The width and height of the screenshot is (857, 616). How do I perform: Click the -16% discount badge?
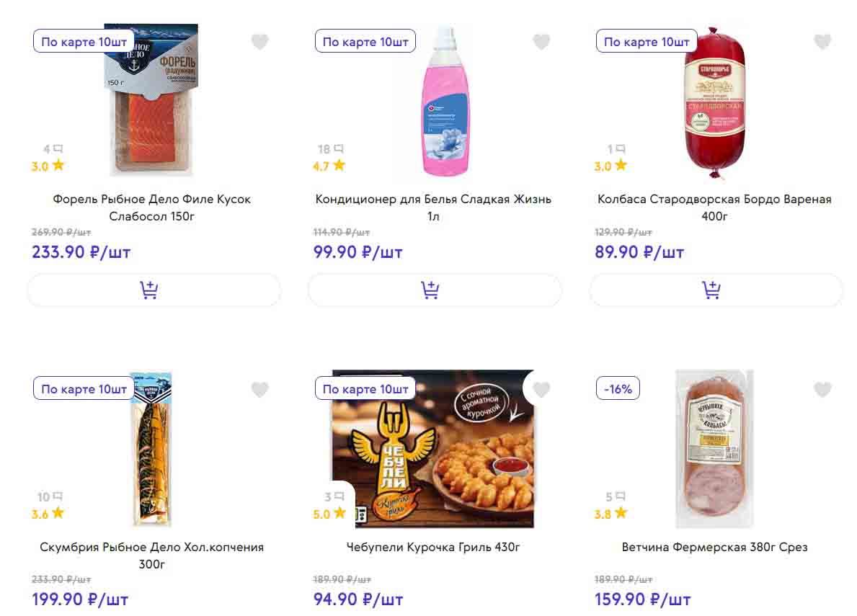click(x=618, y=389)
